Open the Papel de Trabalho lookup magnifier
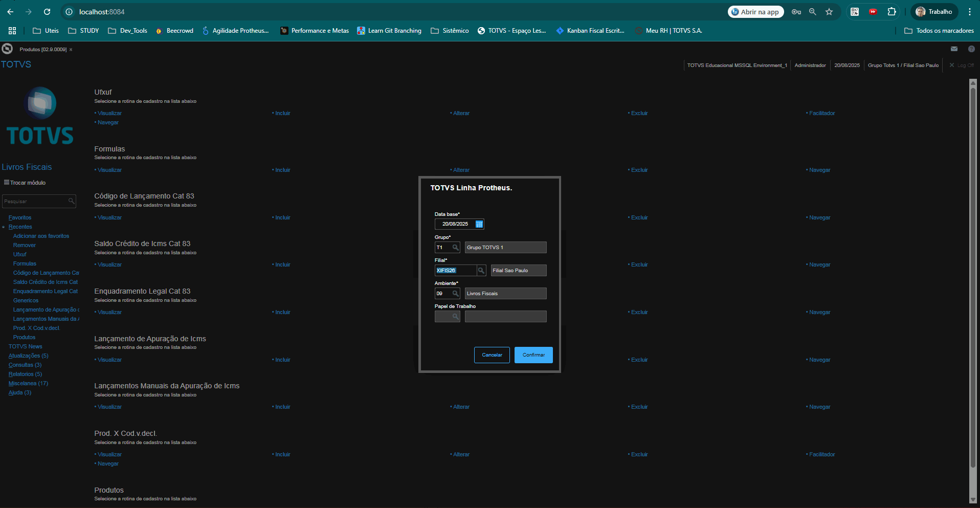The width and height of the screenshot is (980, 508). coord(455,317)
